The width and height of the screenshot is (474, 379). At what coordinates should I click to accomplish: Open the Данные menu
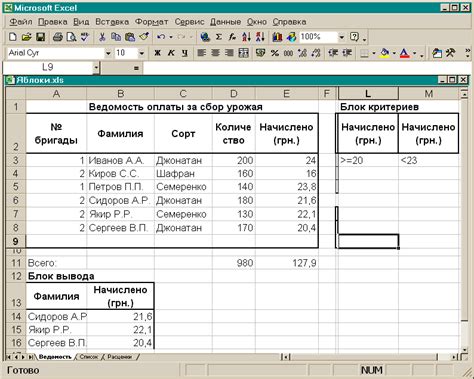click(x=225, y=22)
